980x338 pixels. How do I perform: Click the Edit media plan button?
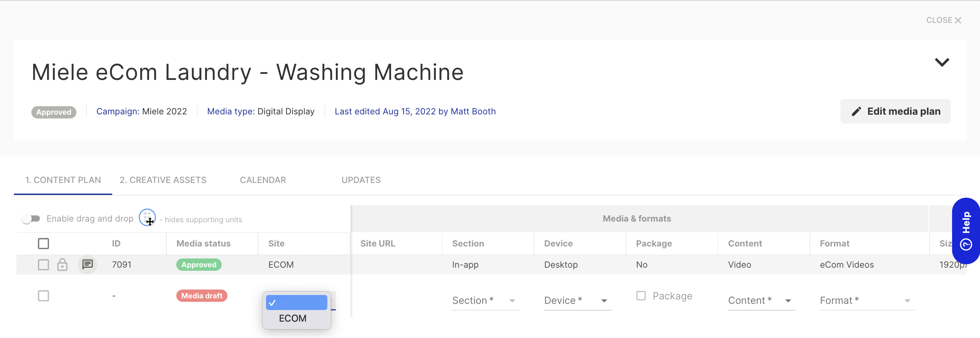895,112
